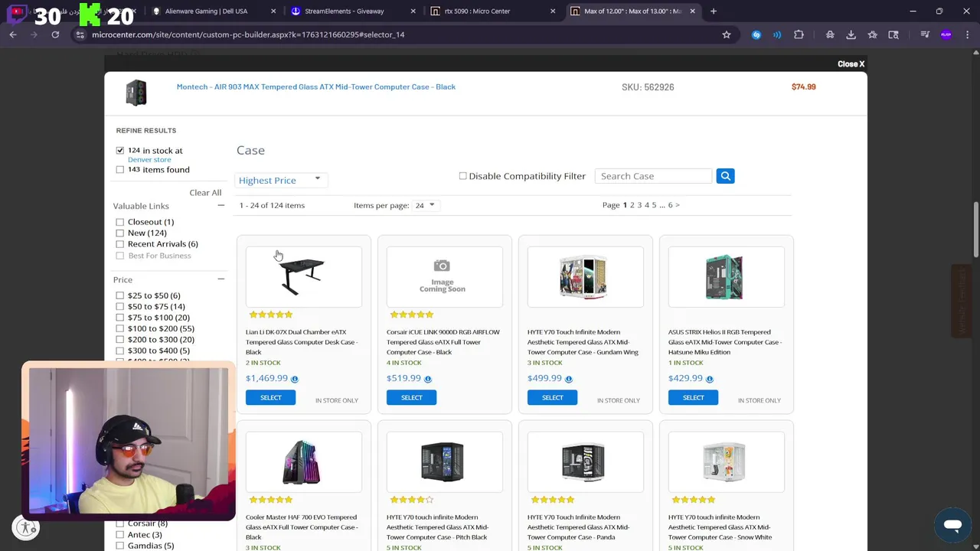Close the rtx 5090 Micro Center tab
The width and height of the screenshot is (980, 551).
click(x=553, y=11)
